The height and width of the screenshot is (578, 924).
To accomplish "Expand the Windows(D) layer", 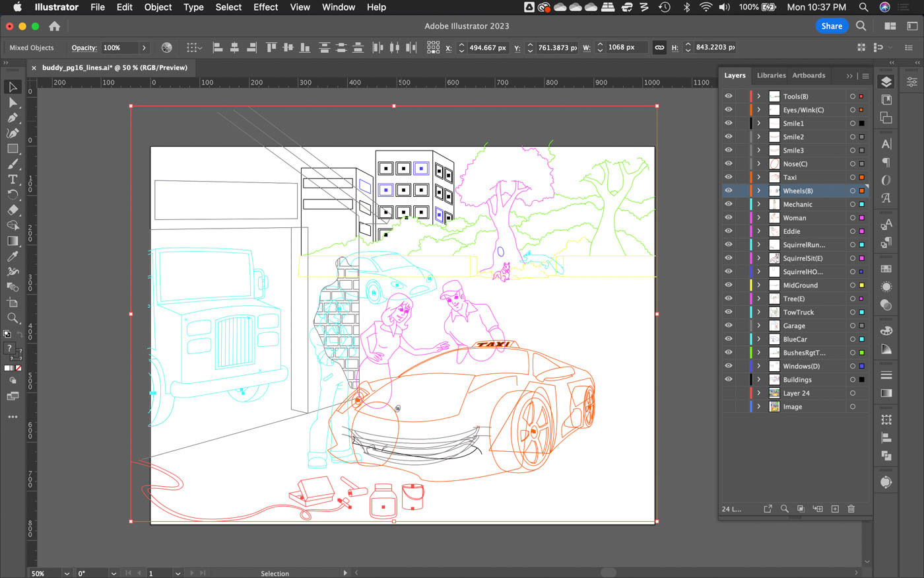I will 759,366.
